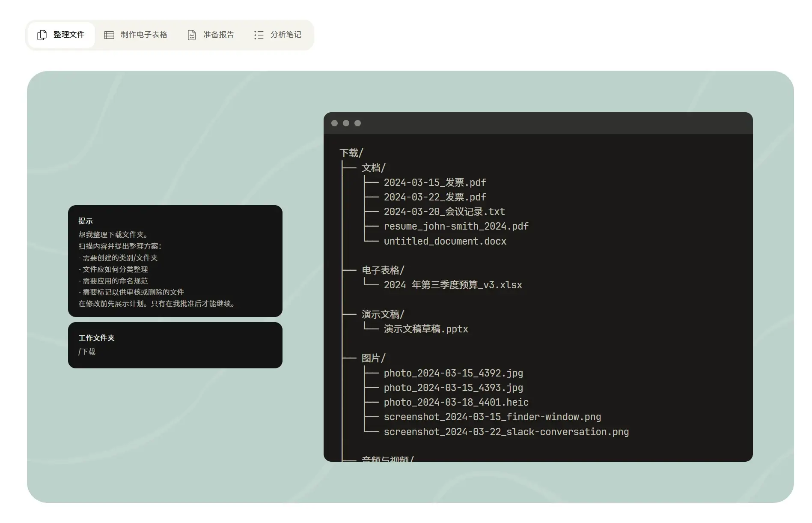This screenshot has width=812, height=523.
Task: Click the middle gray window dot
Action: pyautogui.click(x=346, y=123)
